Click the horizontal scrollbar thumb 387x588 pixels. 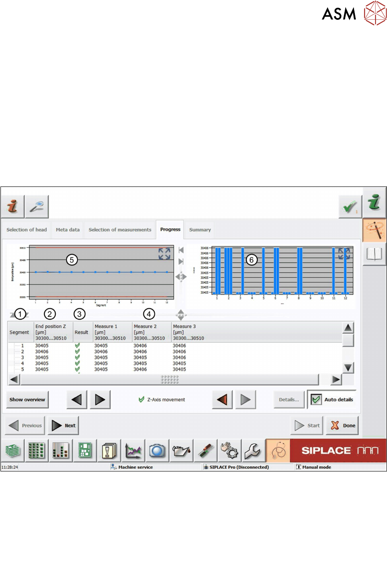(169, 380)
